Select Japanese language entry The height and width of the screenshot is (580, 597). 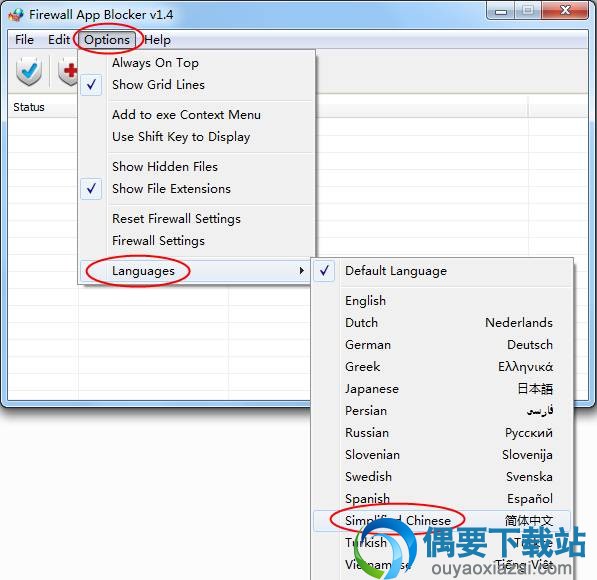point(442,389)
